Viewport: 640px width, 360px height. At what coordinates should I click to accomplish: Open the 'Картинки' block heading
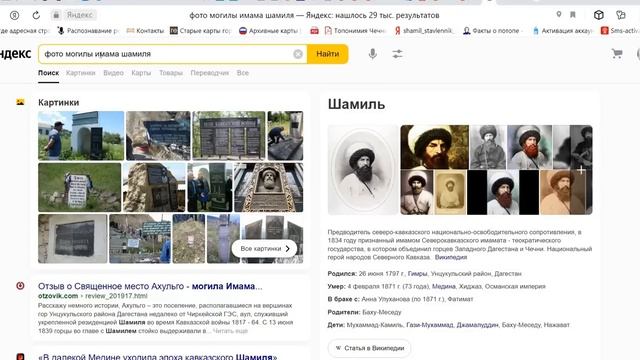(58, 102)
